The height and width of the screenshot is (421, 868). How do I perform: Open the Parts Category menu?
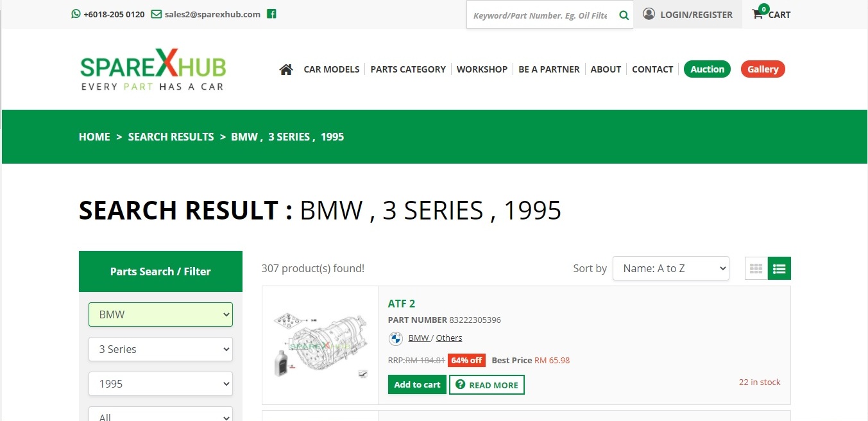408,69
